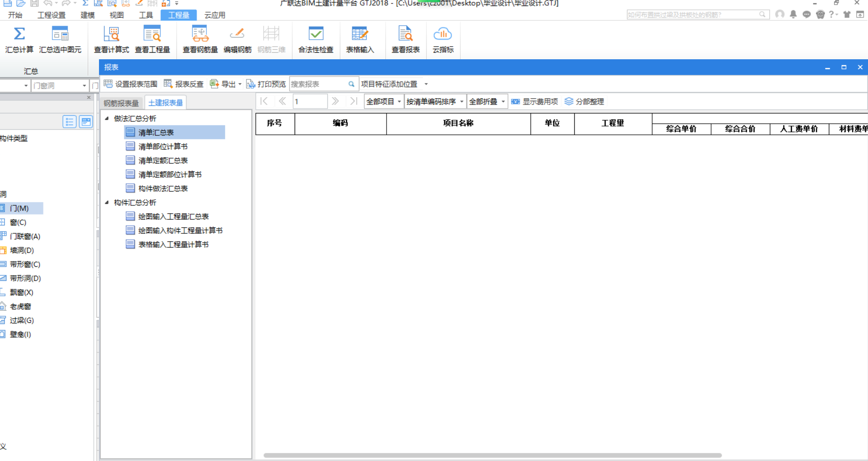
Task: Open 全部项目 dropdown
Action: pyautogui.click(x=384, y=101)
